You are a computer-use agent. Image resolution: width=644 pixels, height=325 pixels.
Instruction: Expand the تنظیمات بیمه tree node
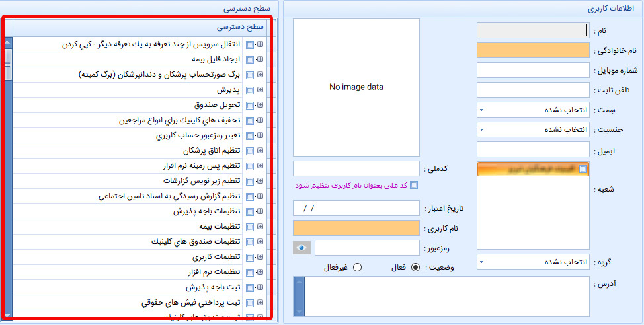[260, 227]
